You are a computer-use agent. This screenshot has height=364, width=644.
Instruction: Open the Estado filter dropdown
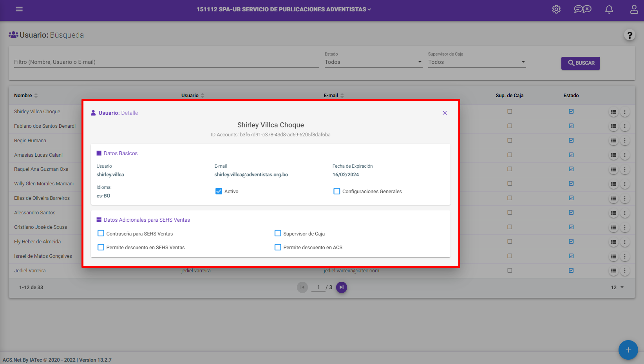373,62
